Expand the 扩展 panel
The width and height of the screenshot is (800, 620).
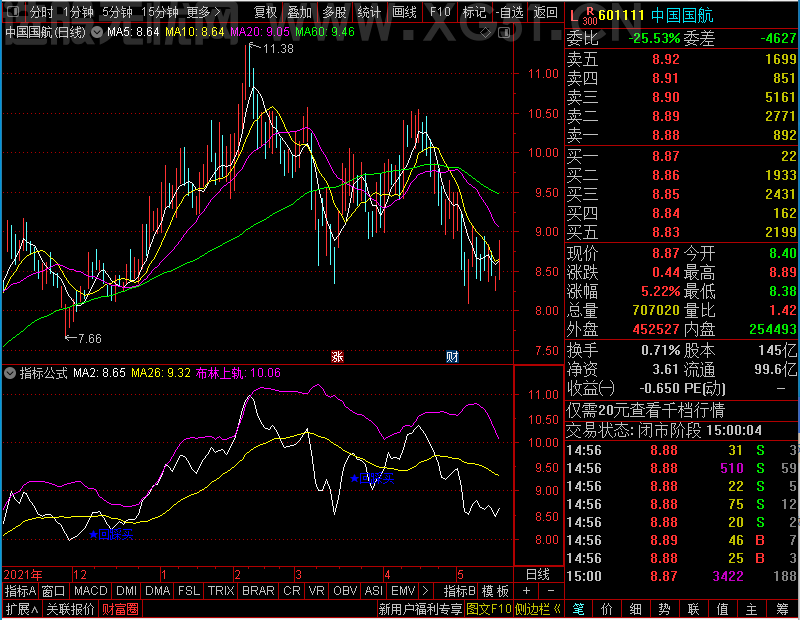pos(22,609)
